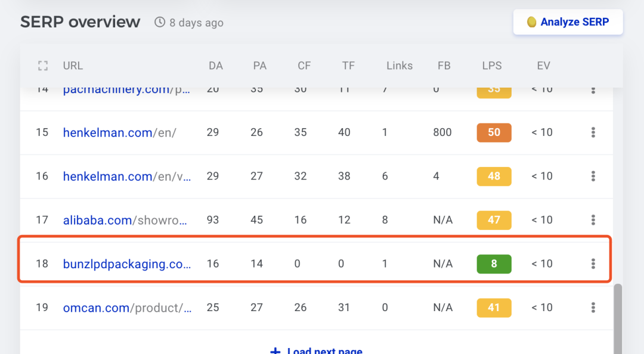
Task: Open the bunzlpdpackaging.com link
Action: pos(127,264)
